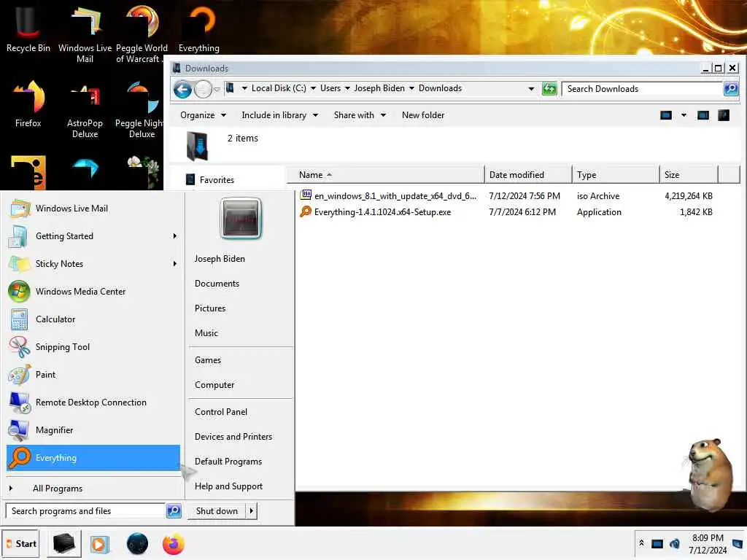Open Control Panel link
This screenshot has height=560, width=747.
pos(221,412)
